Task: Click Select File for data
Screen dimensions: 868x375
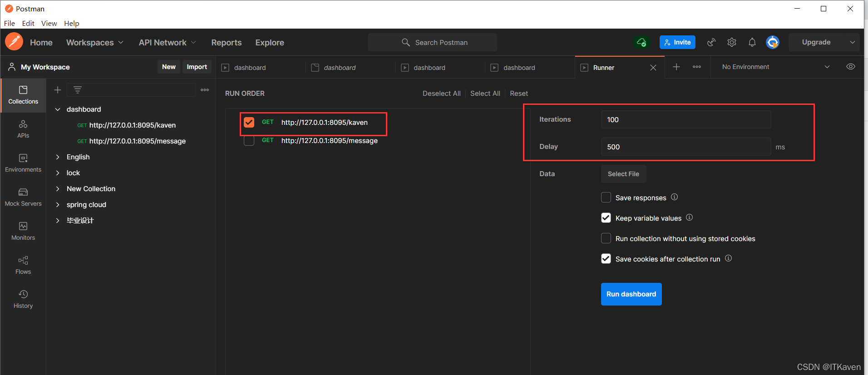Action: point(623,174)
